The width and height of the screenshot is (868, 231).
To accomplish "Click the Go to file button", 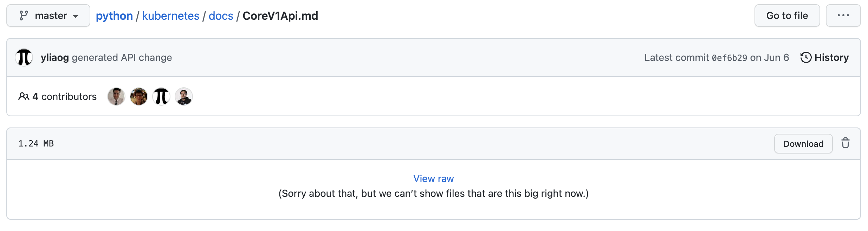I will (787, 15).
